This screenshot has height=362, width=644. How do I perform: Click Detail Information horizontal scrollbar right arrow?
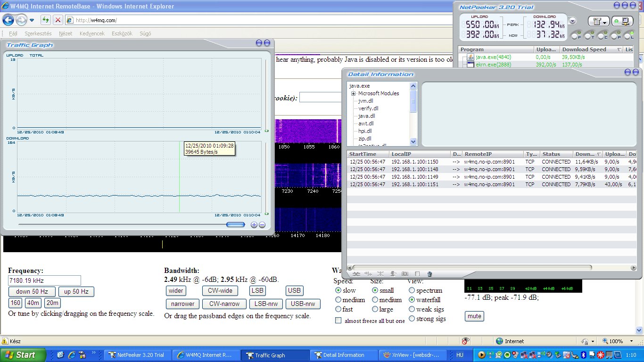click(x=633, y=267)
